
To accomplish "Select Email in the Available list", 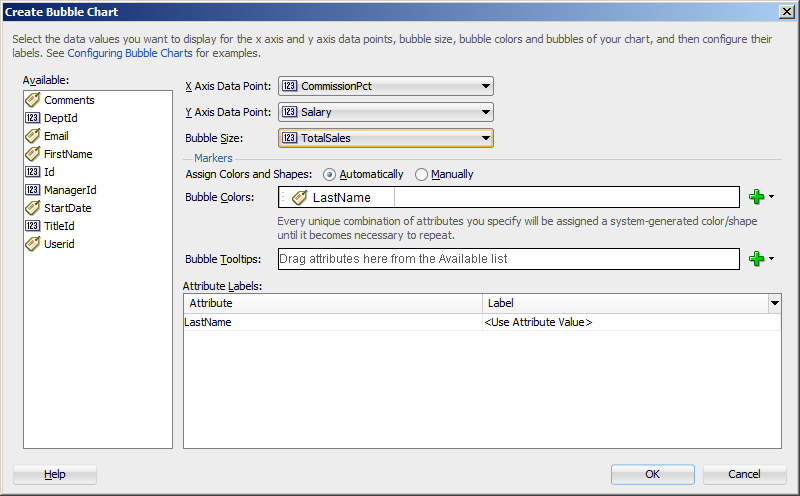I will (x=56, y=136).
